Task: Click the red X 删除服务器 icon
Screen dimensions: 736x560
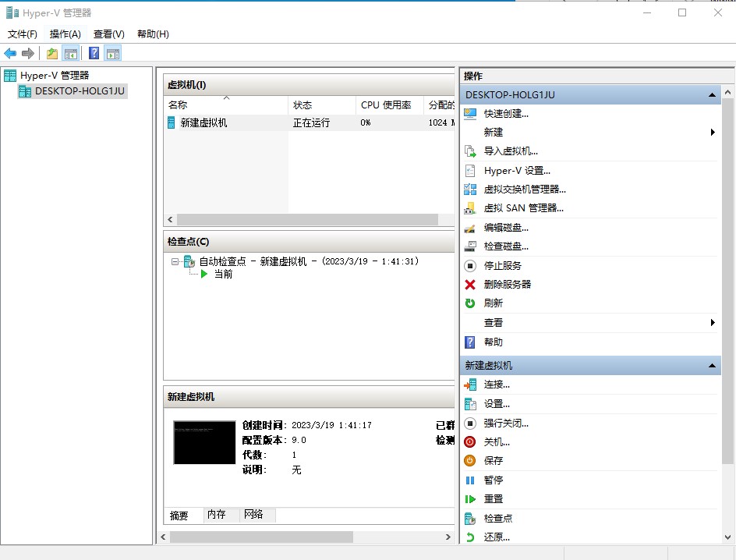Action: 470,285
